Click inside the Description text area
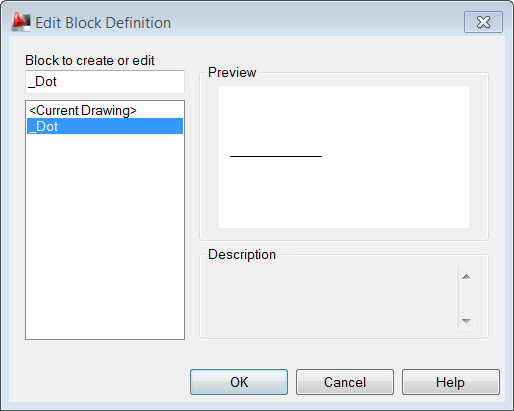Screen dimensions: 514x411 [x=329, y=299]
